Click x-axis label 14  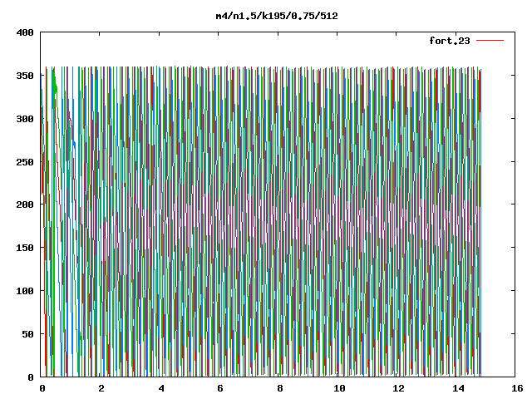pyautogui.click(x=458, y=388)
